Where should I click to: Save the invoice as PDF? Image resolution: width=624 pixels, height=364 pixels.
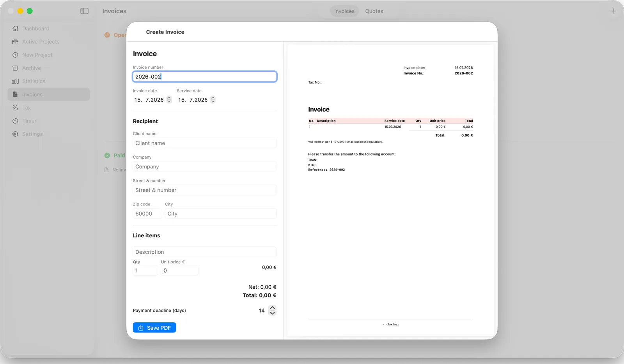154,328
